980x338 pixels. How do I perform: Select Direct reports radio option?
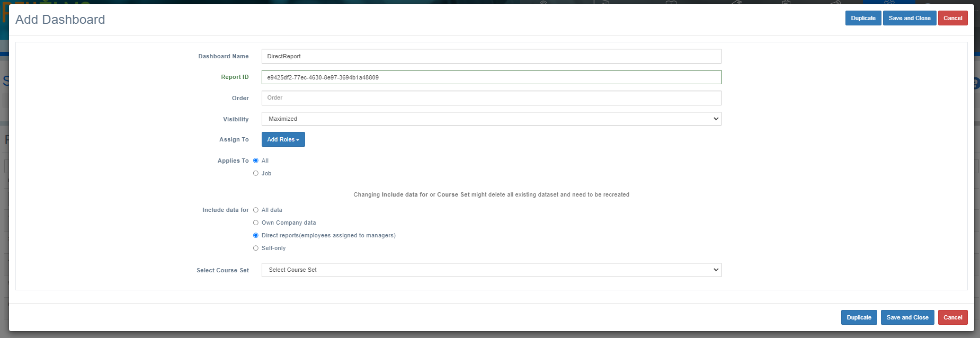(256, 235)
